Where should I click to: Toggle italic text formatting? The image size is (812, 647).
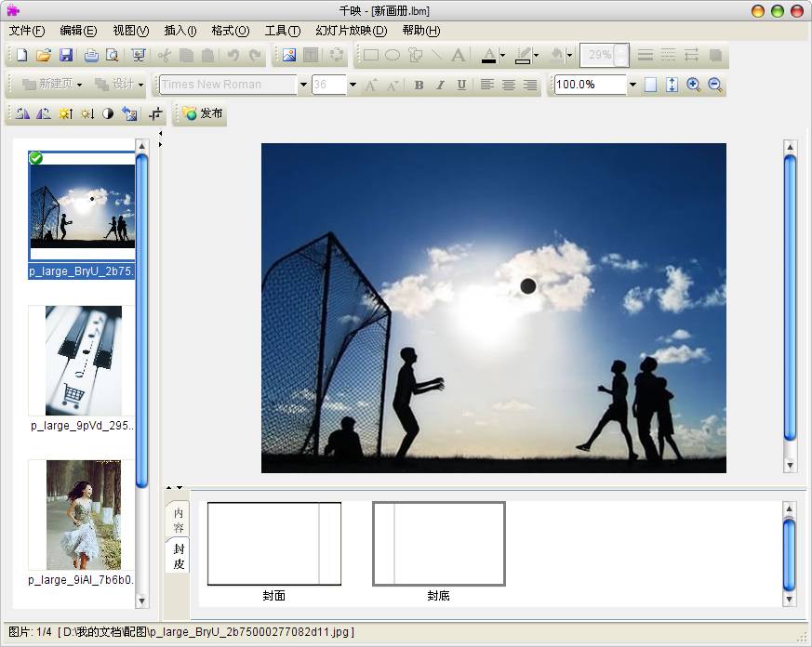(440, 85)
